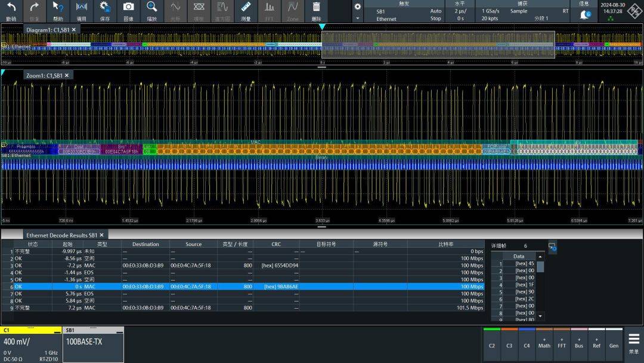This screenshot has width=644, height=363.
Task: Take a screenshot with camera icon
Action: [x=128, y=8]
